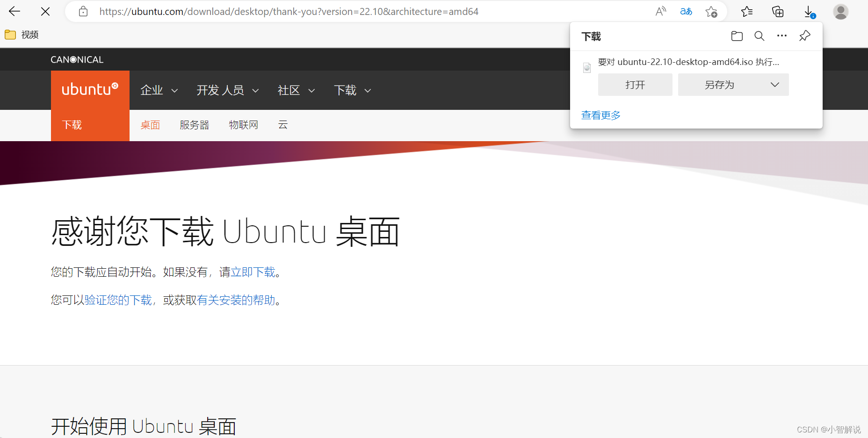Open Collections in the browser toolbar
Viewport: 868px width, 438px height.
[778, 11]
